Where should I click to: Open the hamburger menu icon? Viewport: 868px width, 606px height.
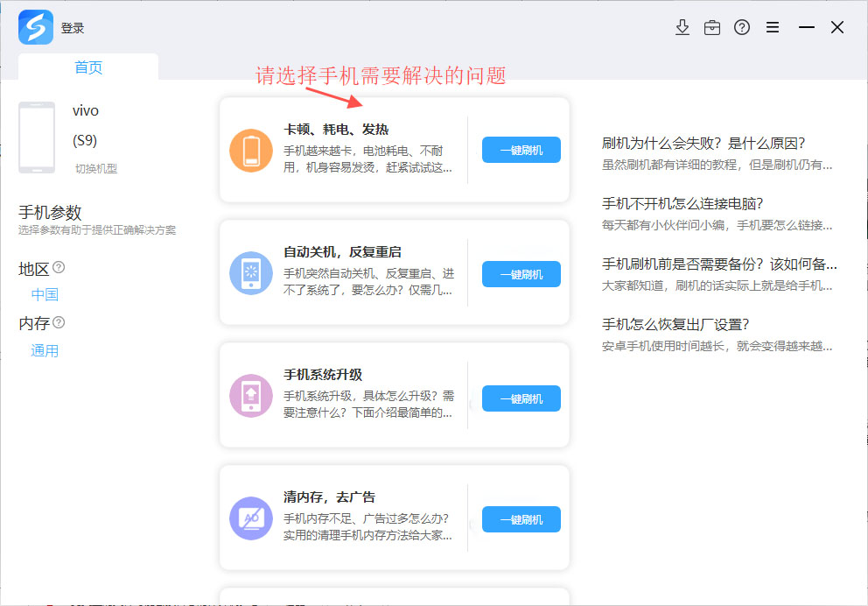[x=772, y=27]
